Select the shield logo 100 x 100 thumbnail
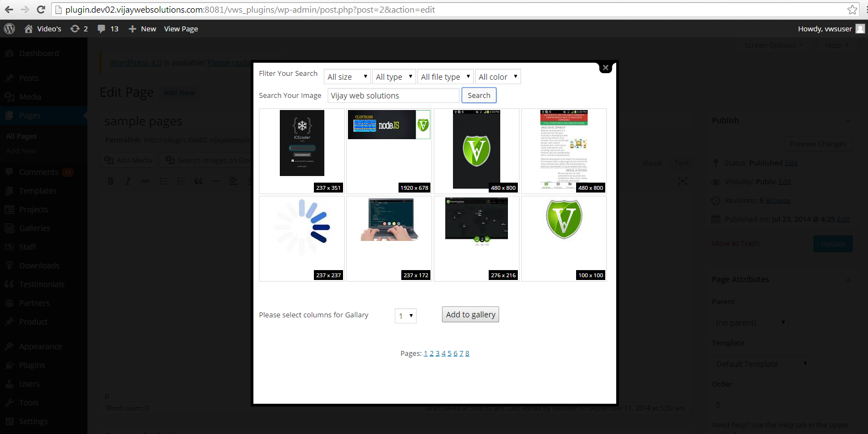Viewport: 868px width, 434px height. (x=564, y=239)
